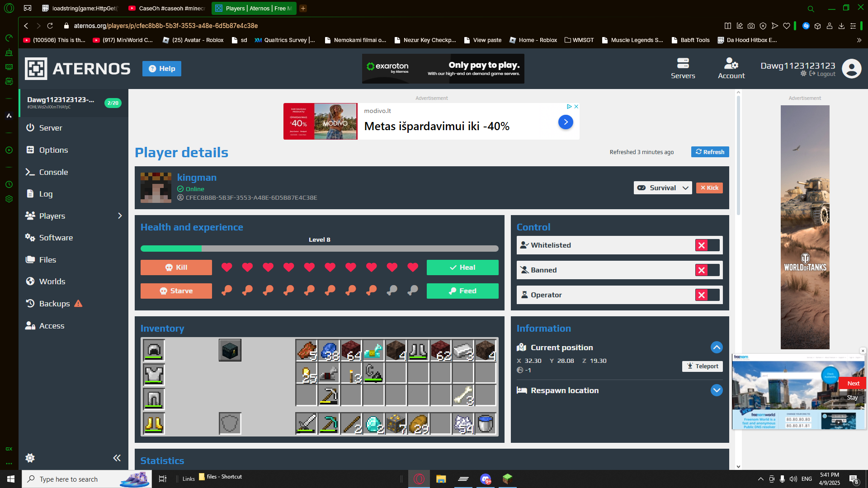Kick the player kingman
Screen dimensions: 868x488
709,188
